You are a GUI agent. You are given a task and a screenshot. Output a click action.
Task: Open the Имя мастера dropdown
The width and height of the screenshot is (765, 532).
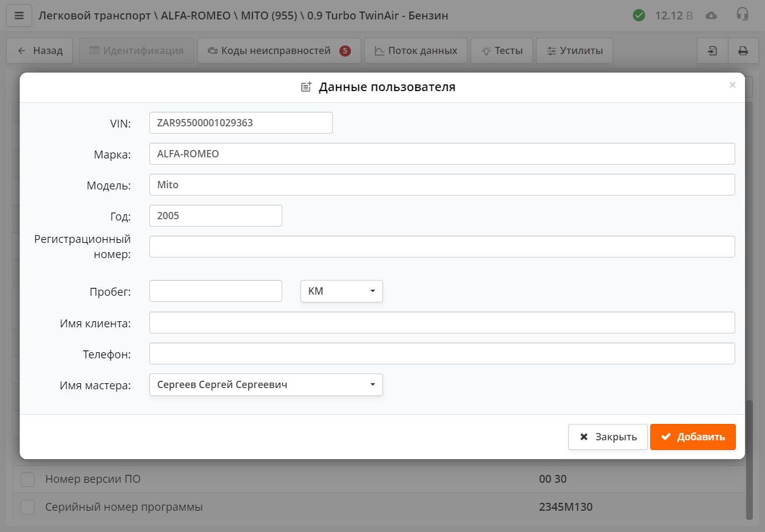[x=265, y=384]
